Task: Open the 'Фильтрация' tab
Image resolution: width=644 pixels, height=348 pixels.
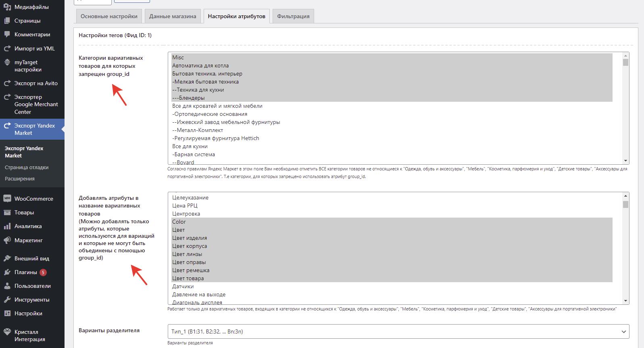Action: tap(293, 17)
